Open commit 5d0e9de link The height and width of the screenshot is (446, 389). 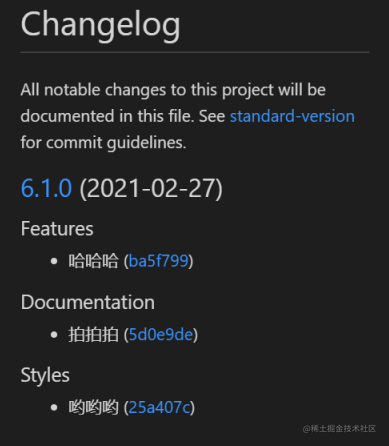(x=161, y=334)
